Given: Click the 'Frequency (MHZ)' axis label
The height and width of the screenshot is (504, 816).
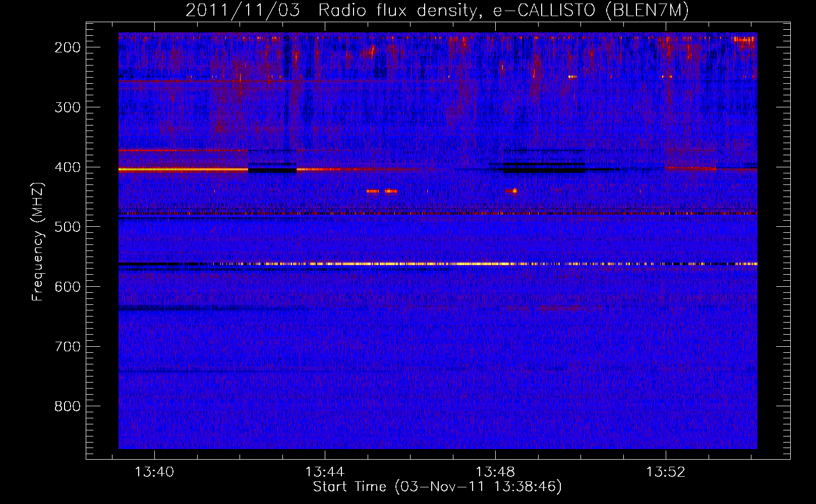Looking at the screenshot, I should [38, 242].
